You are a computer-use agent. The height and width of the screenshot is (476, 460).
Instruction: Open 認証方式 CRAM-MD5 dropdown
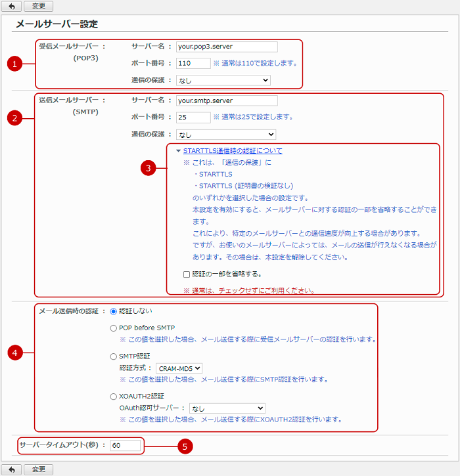pos(179,368)
